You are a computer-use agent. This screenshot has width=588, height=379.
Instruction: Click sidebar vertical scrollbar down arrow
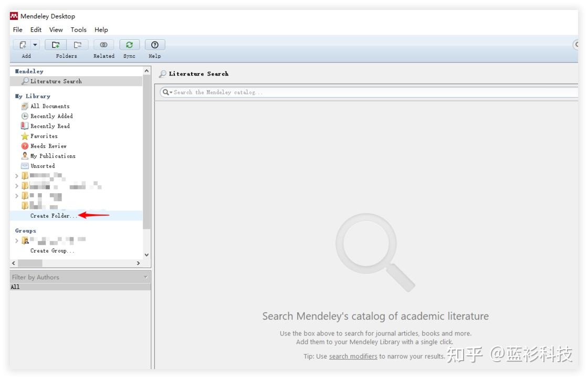(146, 255)
